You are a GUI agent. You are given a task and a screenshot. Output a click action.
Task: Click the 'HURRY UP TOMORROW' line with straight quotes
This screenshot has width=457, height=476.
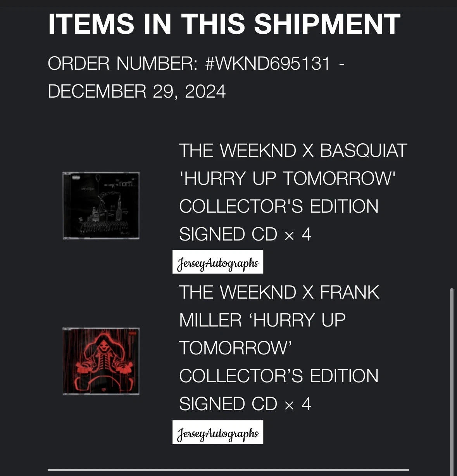287,179
